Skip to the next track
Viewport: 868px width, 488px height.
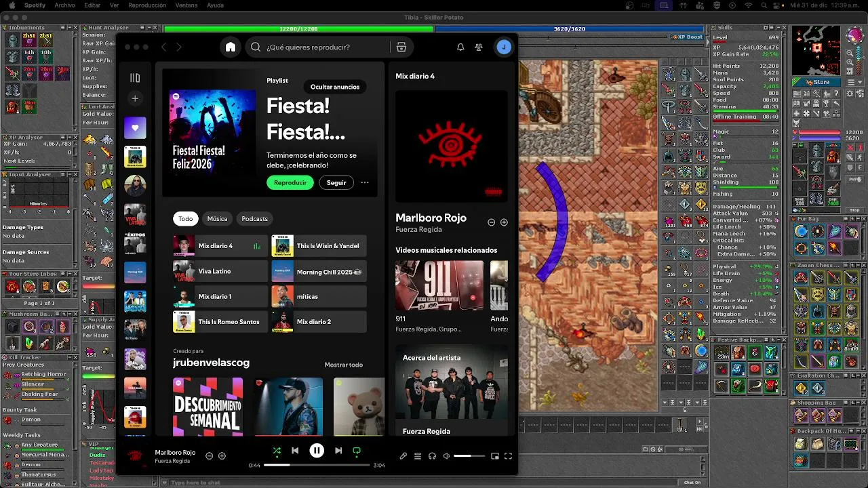pos(338,451)
